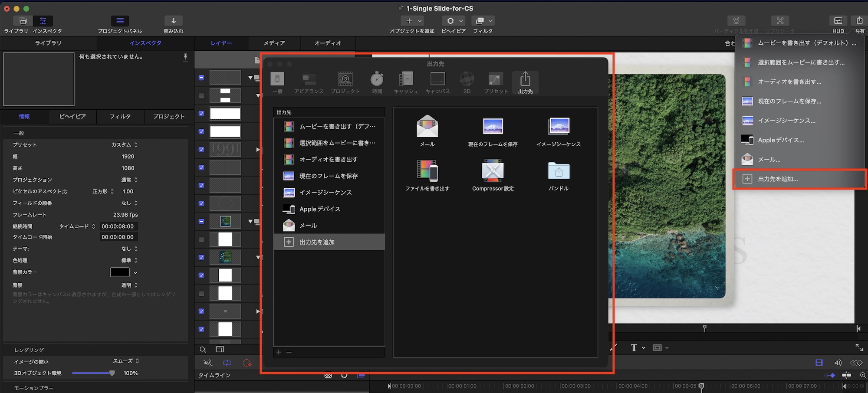This screenshot has height=393, width=868.
Task: Open the プロジェクト pane in preferences toolbar
Action: pos(345,82)
